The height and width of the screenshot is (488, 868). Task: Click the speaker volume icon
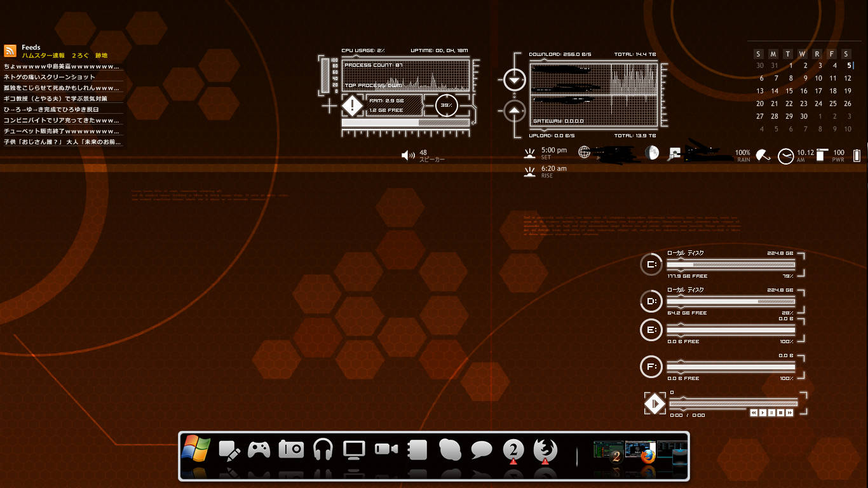pos(409,155)
